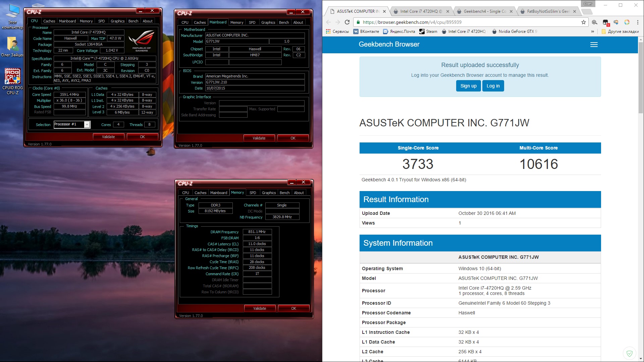Click OK in the CPU-Z Memory window
The image size is (644, 362).
point(293,308)
